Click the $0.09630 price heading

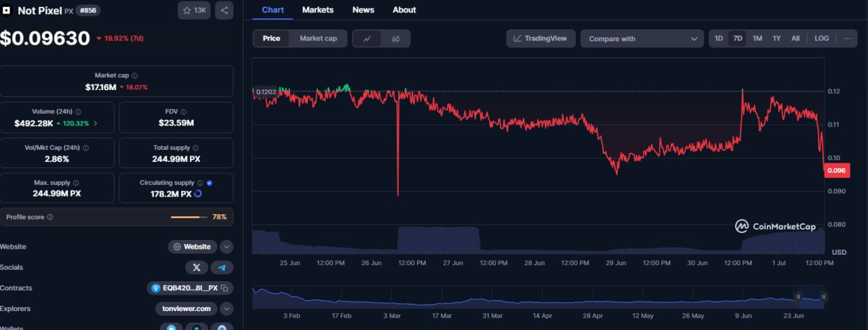point(45,39)
